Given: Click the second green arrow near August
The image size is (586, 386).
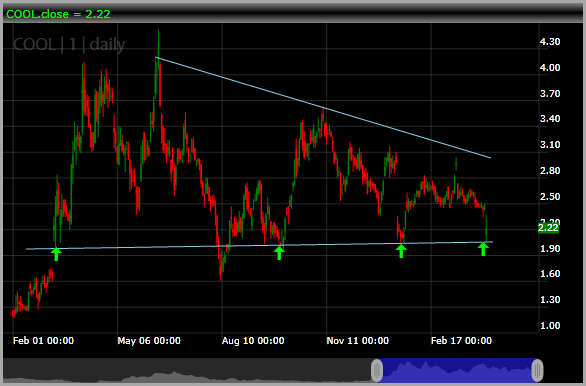Looking at the screenshot, I should (279, 252).
